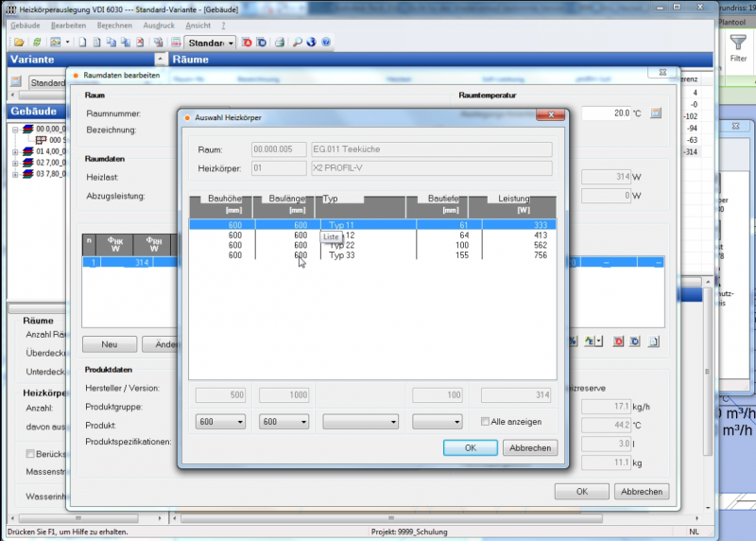The width and height of the screenshot is (756, 541).
Task: Click the red delete page toolbar icon
Action: (x=140, y=43)
